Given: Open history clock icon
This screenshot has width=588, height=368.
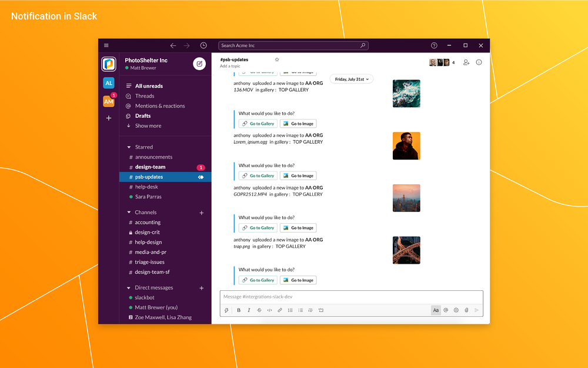Looking at the screenshot, I should (x=203, y=45).
